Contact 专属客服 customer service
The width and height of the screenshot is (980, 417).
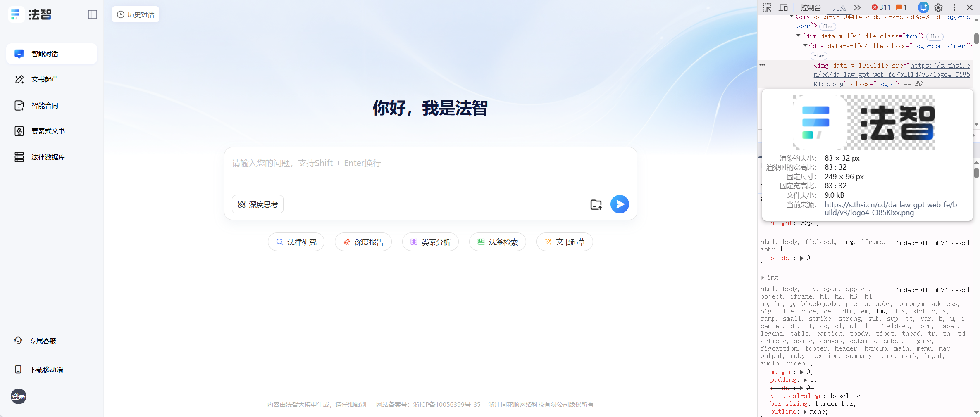click(35, 341)
